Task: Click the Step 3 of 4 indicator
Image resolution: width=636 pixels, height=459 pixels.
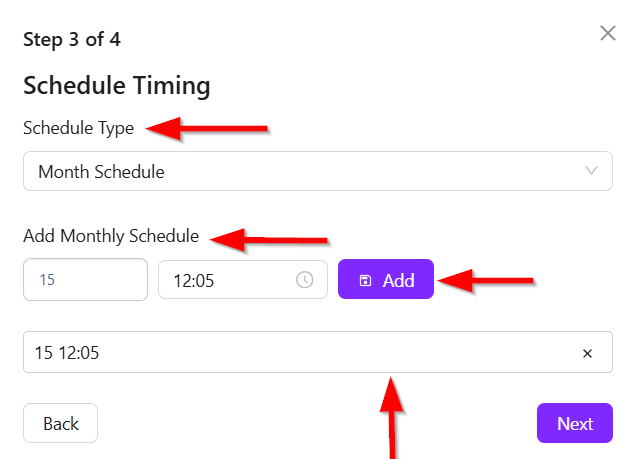Action: pos(72,40)
